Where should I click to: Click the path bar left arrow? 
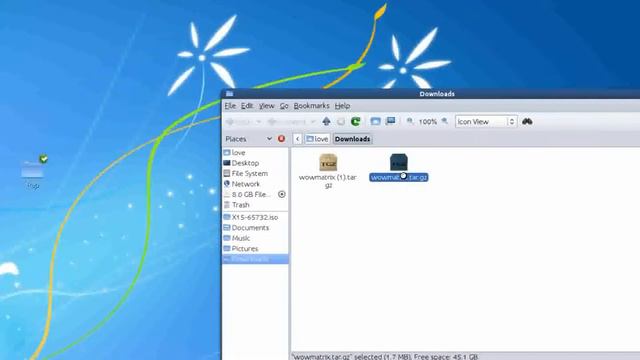[x=298, y=139]
